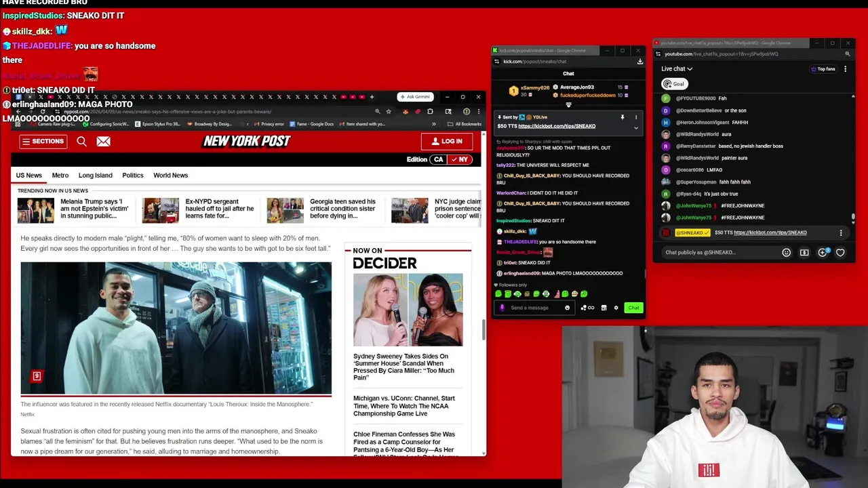Screen dimensions: 868x488
Task: Click the Decider logo in sidebar
Action: pos(384,263)
